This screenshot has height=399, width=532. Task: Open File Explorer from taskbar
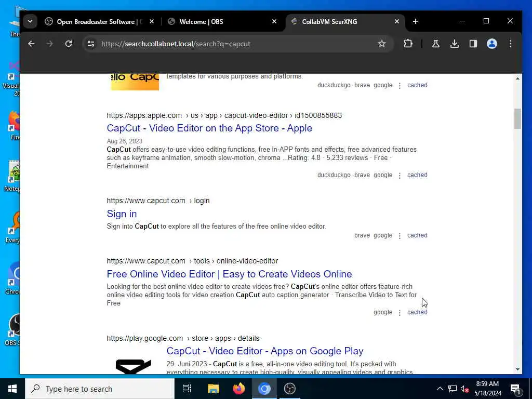click(213, 389)
